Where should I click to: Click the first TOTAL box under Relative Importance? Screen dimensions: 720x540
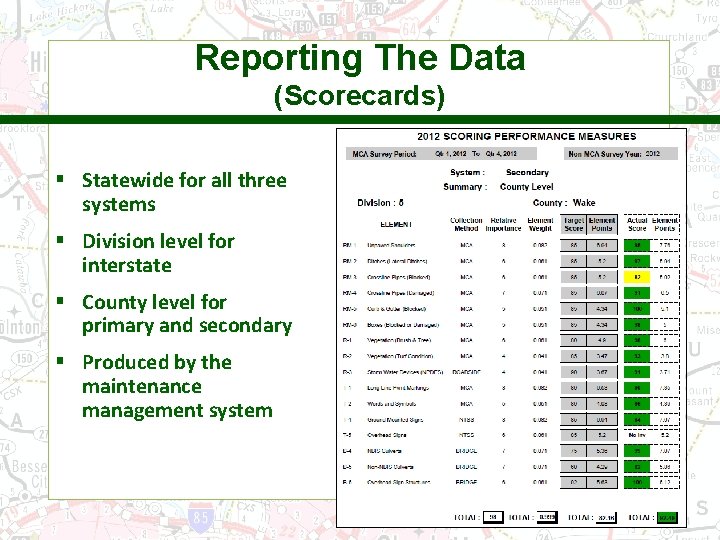coord(493,518)
